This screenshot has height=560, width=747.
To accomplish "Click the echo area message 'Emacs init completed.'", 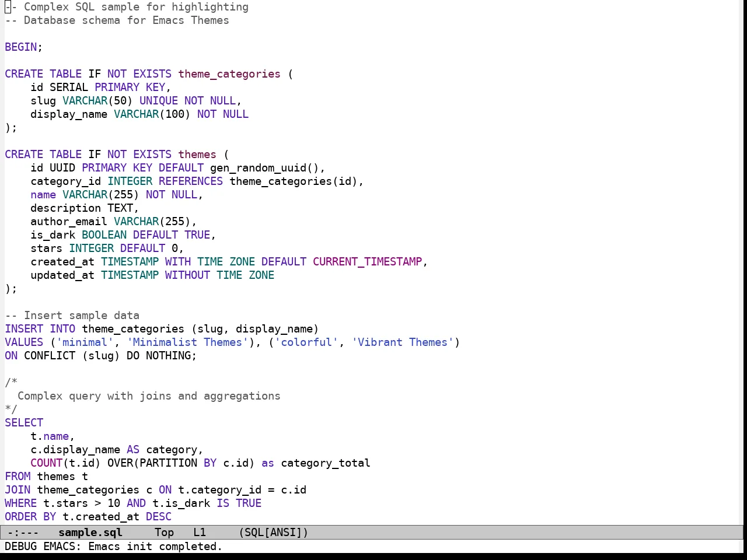I will click(155, 547).
